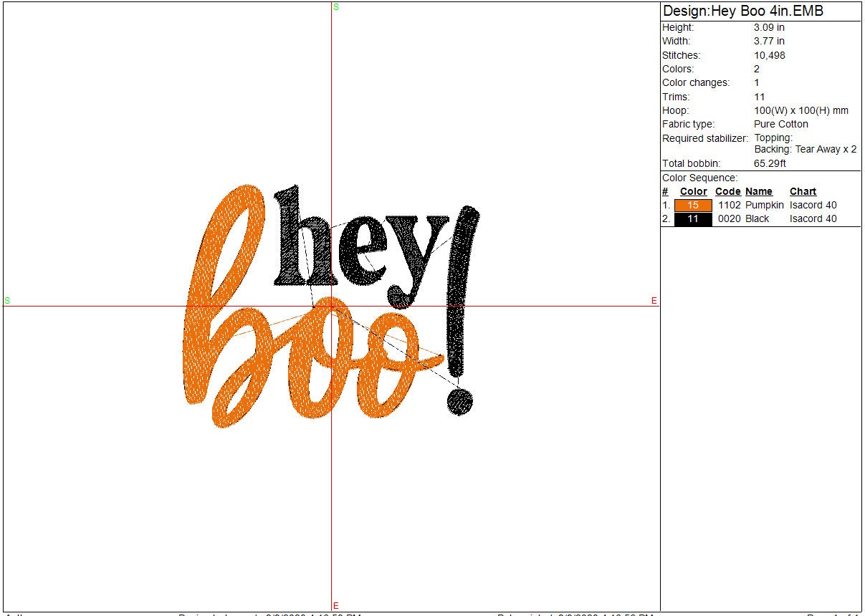Click the green S marker on left edge
The height and width of the screenshot is (616, 865).
pyautogui.click(x=7, y=301)
